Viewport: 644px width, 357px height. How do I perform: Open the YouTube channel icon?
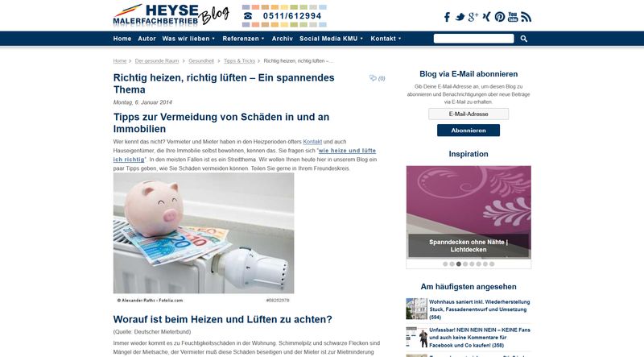[513, 17]
